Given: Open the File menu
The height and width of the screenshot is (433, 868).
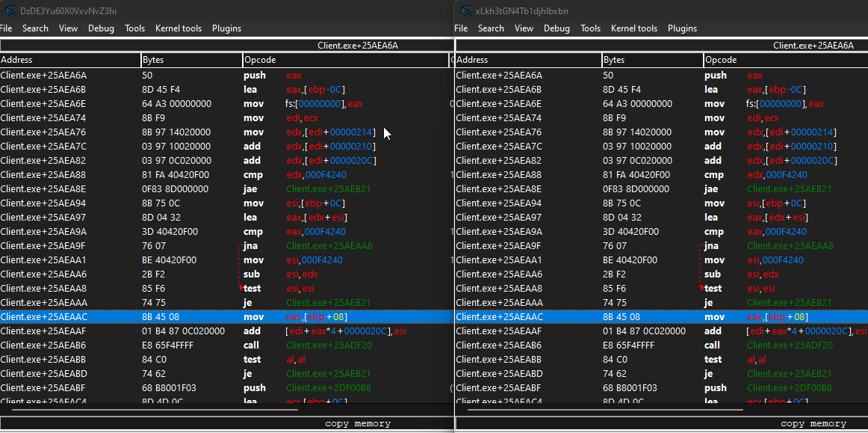Looking at the screenshot, I should click(7, 28).
